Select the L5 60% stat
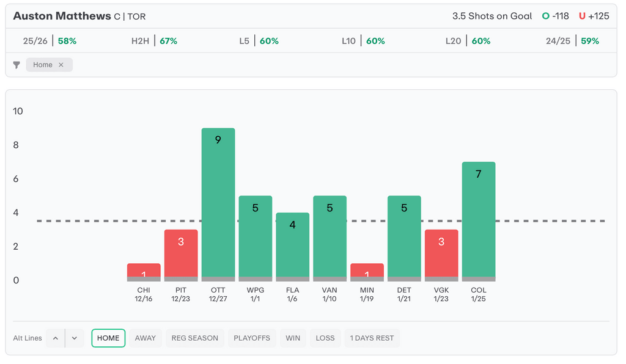The image size is (626, 364). coord(259,41)
